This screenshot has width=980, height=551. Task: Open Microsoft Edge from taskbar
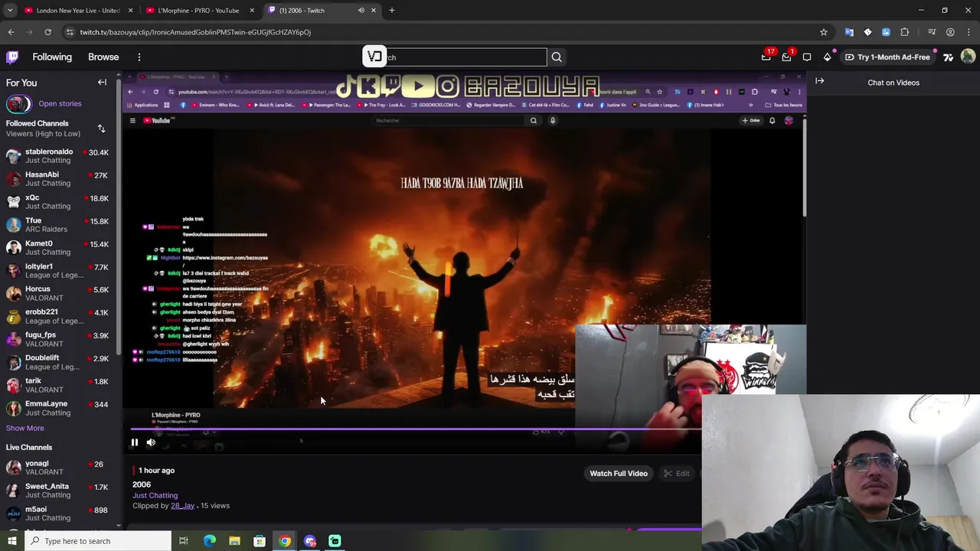pyautogui.click(x=210, y=541)
